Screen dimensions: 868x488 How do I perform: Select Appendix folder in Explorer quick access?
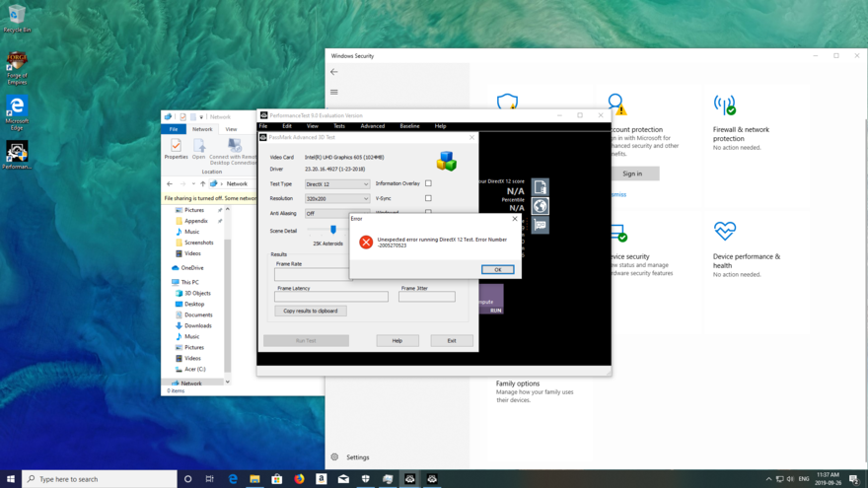[x=196, y=221]
